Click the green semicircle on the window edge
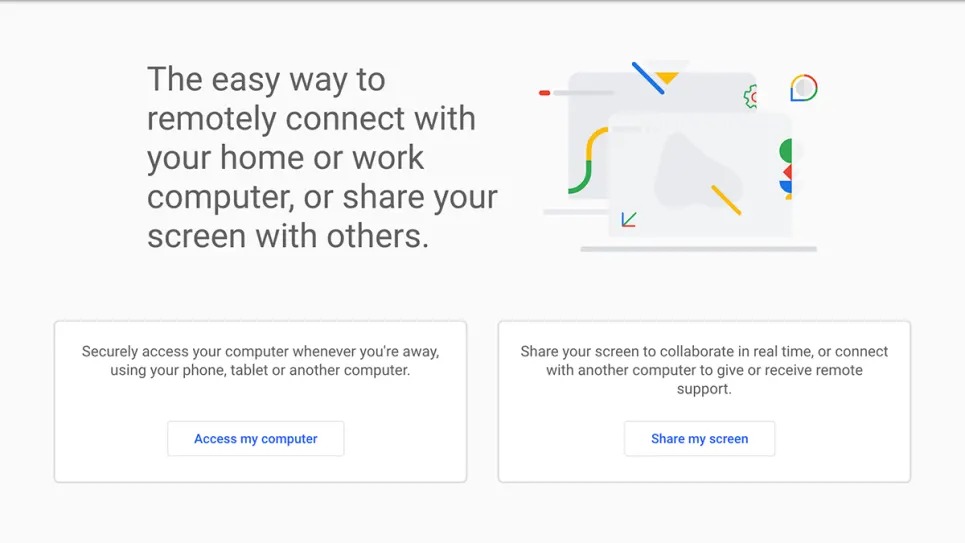 [x=785, y=151]
